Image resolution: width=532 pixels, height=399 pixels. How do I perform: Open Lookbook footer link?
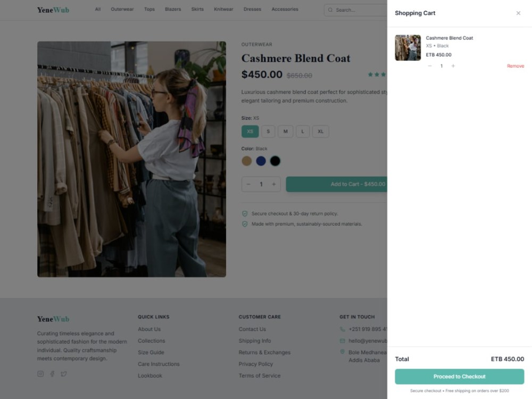click(x=150, y=376)
